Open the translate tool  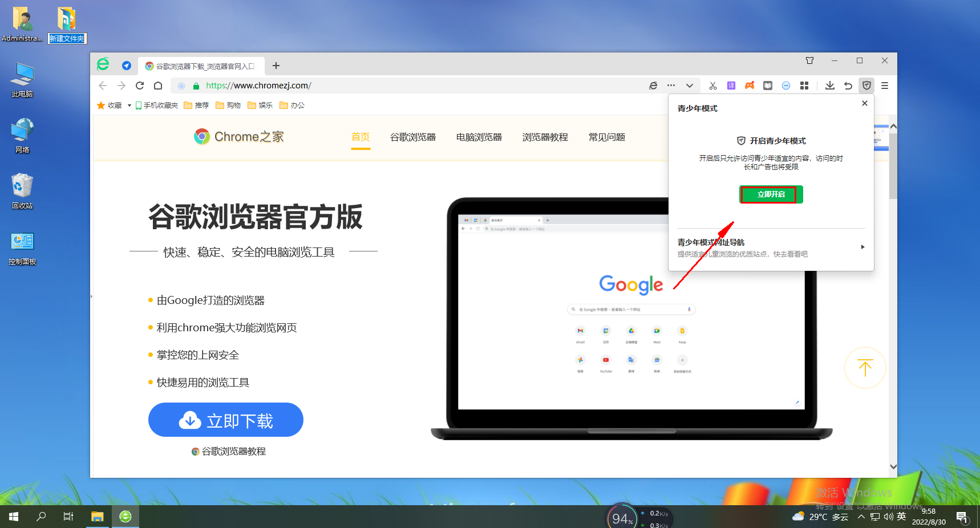731,86
